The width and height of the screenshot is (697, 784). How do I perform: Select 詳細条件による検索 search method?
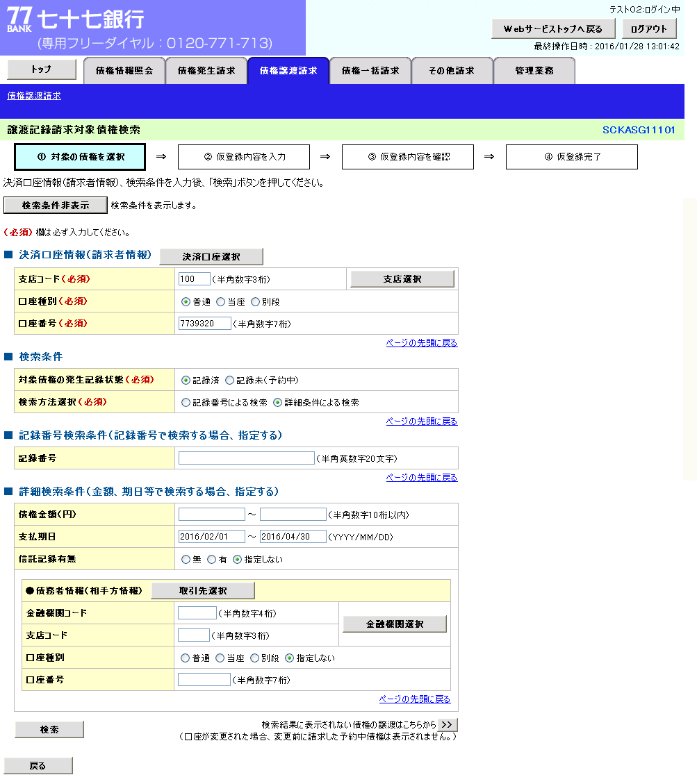click(278, 403)
